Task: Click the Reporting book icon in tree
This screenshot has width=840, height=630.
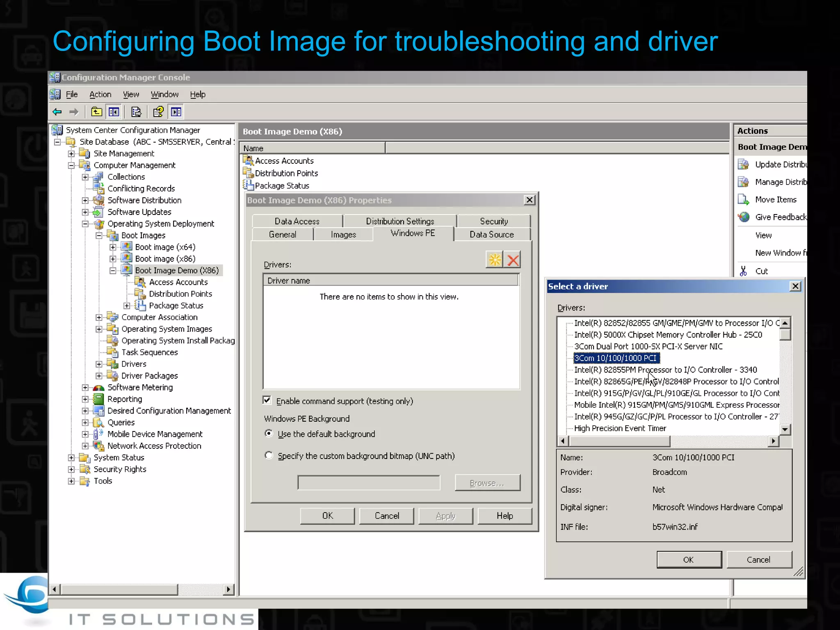Action: click(98, 399)
